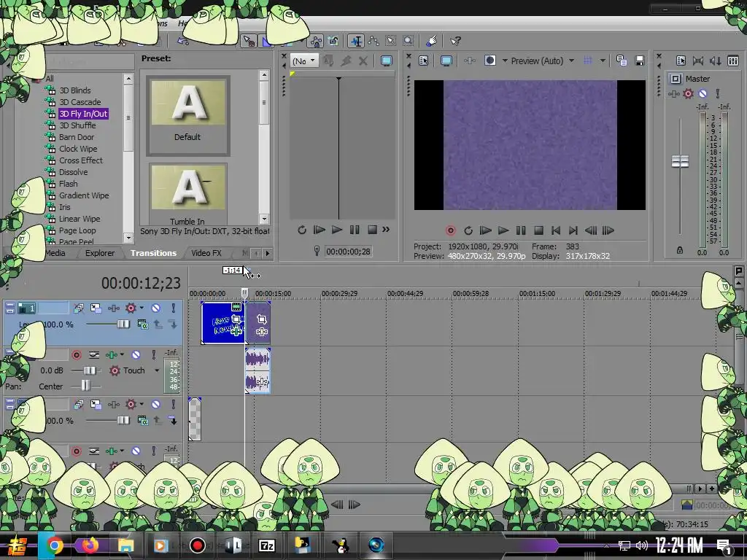Play the project in preview window
Image resolution: width=747 pixels, height=560 pixels.
coord(503,230)
